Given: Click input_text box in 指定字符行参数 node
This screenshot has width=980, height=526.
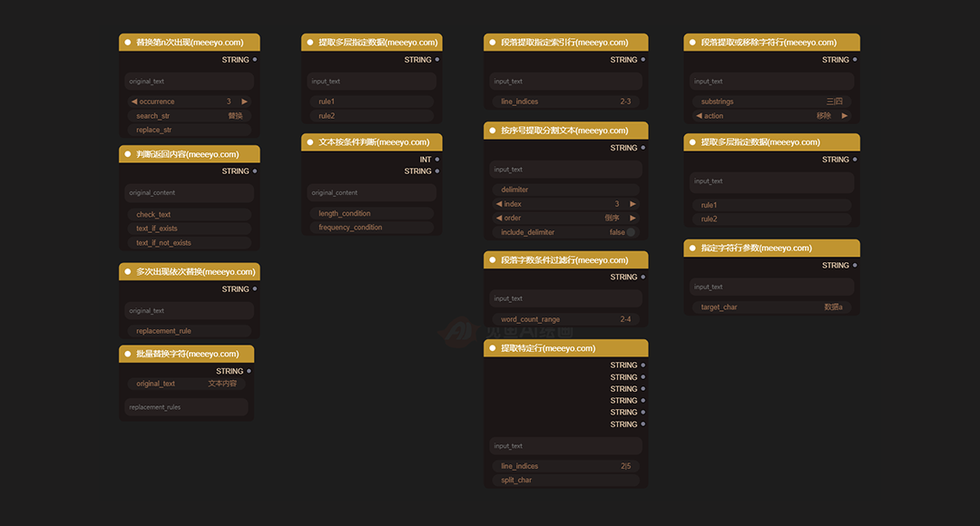Looking at the screenshot, I should point(772,287).
